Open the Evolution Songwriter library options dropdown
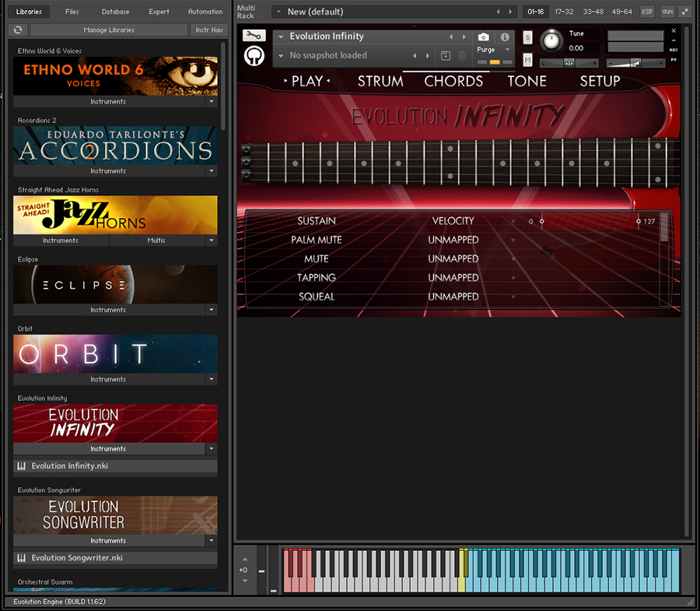Viewport: 700px width, 611px height. click(211, 540)
